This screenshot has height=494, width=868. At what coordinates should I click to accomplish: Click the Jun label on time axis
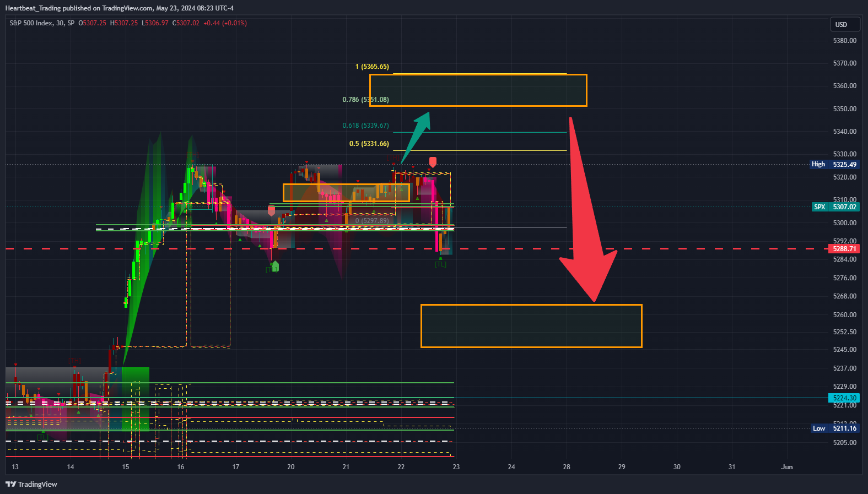point(787,467)
